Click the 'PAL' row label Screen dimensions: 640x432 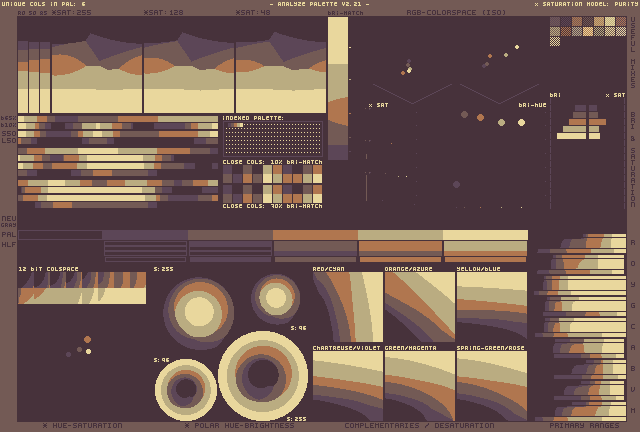click(x=9, y=235)
